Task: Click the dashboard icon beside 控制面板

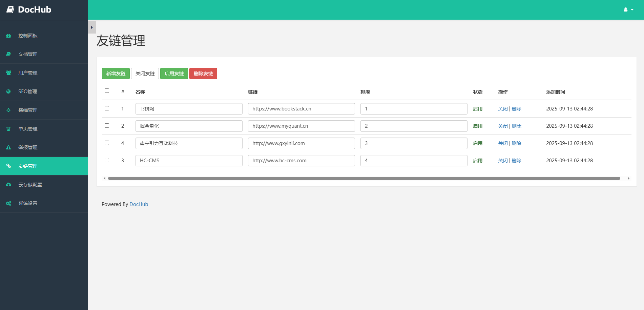Action: point(8,36)
